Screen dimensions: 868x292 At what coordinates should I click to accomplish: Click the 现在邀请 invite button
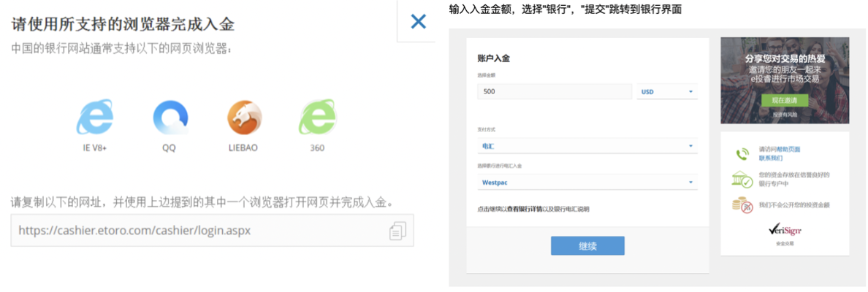point(785,99)
